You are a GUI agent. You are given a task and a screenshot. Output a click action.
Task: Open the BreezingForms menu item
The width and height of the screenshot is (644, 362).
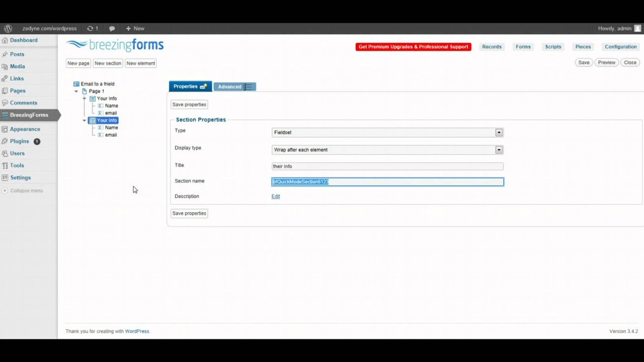point(29,115)
